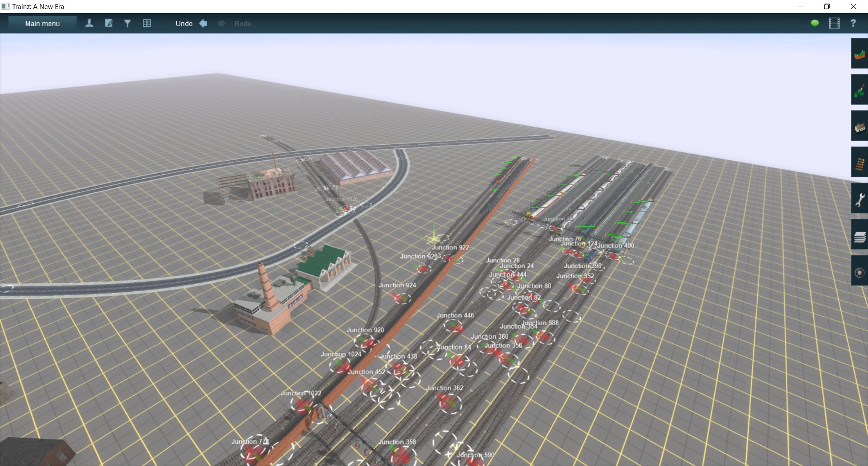
Task: Select the Junction 358 label
Action: pyautogui.click(x=397, y=442)
